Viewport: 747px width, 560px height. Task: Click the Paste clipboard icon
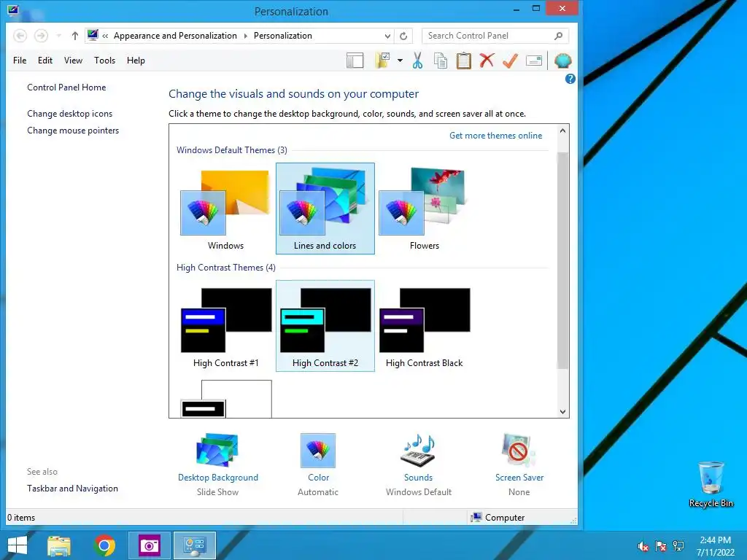point(463,61)
